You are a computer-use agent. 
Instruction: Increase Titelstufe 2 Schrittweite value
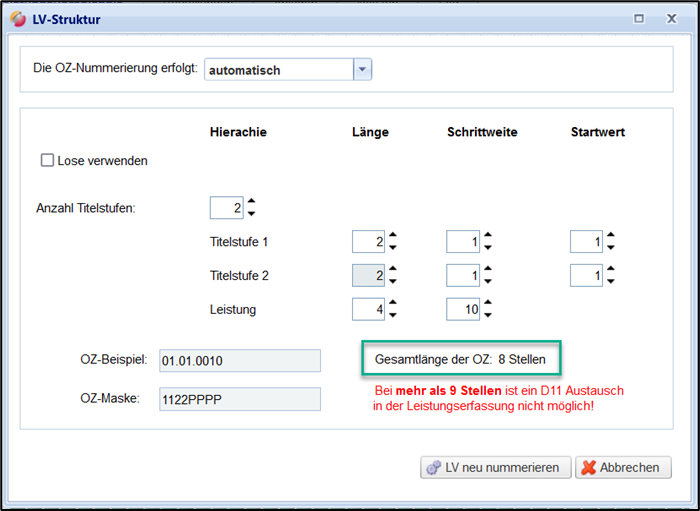tap(487, 270)
